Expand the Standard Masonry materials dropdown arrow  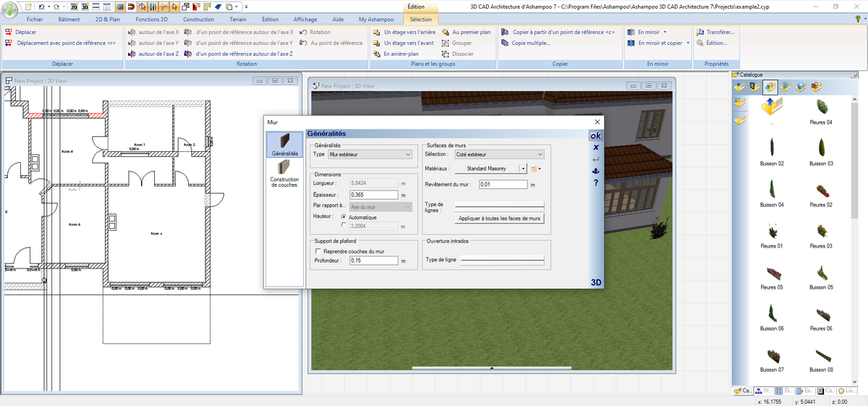[523, 169]
